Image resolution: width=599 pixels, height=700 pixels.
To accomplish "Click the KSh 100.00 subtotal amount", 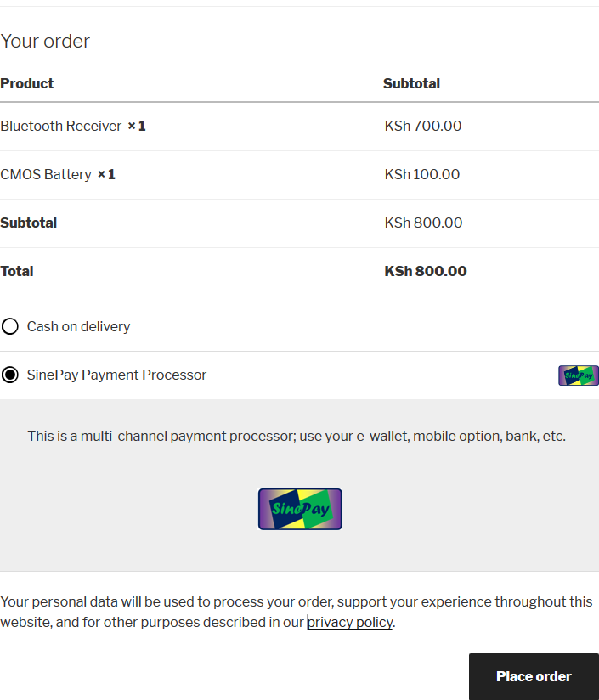I will point(422,174).
